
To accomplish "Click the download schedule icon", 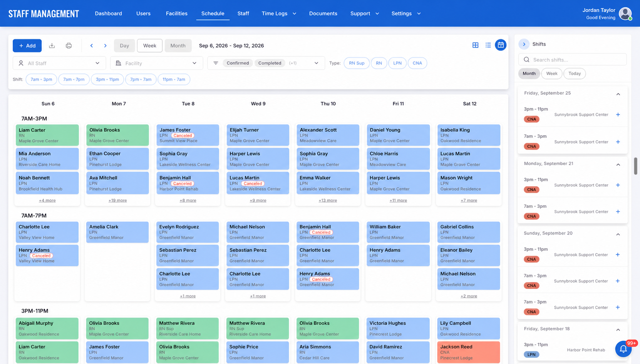I will [x=52, y=45].
